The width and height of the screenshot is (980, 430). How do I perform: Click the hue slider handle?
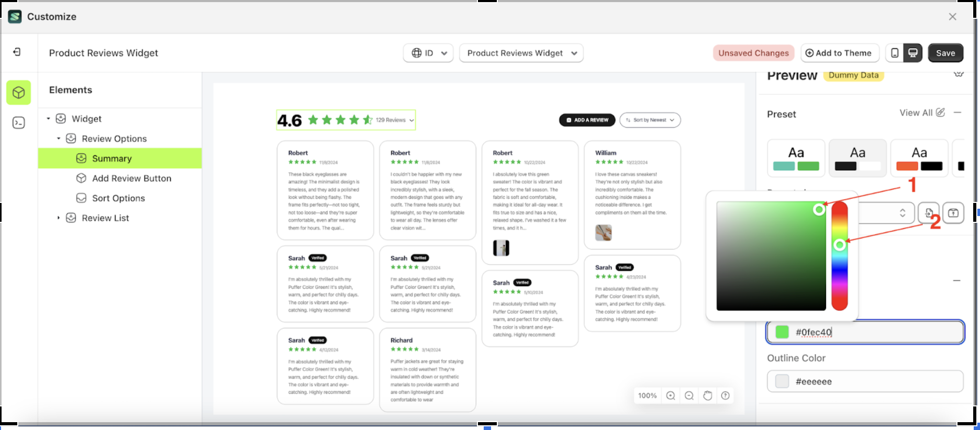pyautogui.click(x=840, y=245)
